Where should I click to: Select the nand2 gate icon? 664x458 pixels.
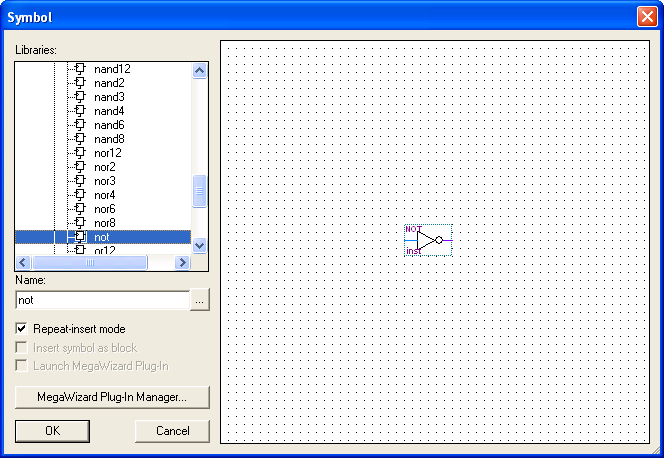pos(80,83)
